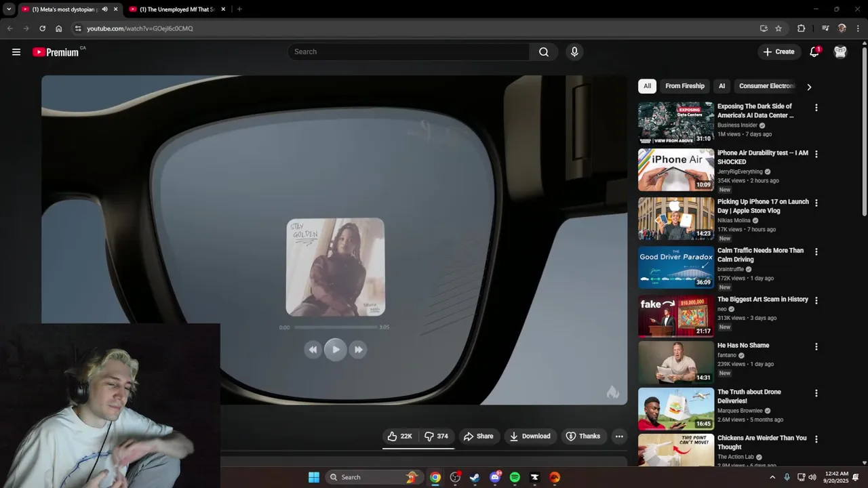The height and width of the screenshot is (488, 868).
Task: Open options for He Has No Shame video
Action: point(816,347)
